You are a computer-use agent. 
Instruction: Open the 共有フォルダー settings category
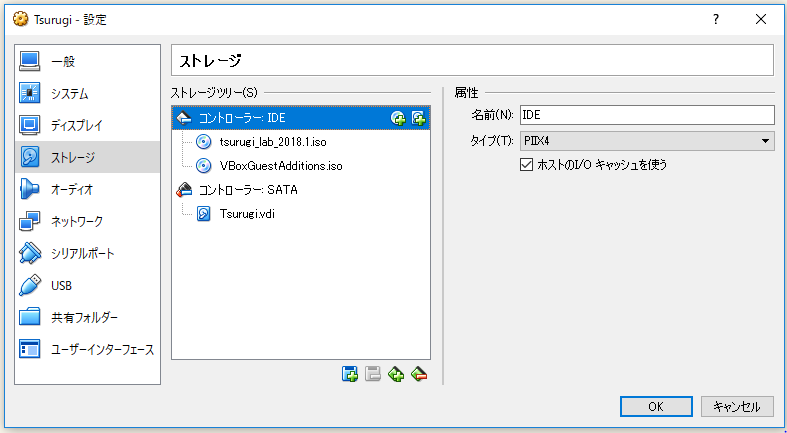point(87,318)
